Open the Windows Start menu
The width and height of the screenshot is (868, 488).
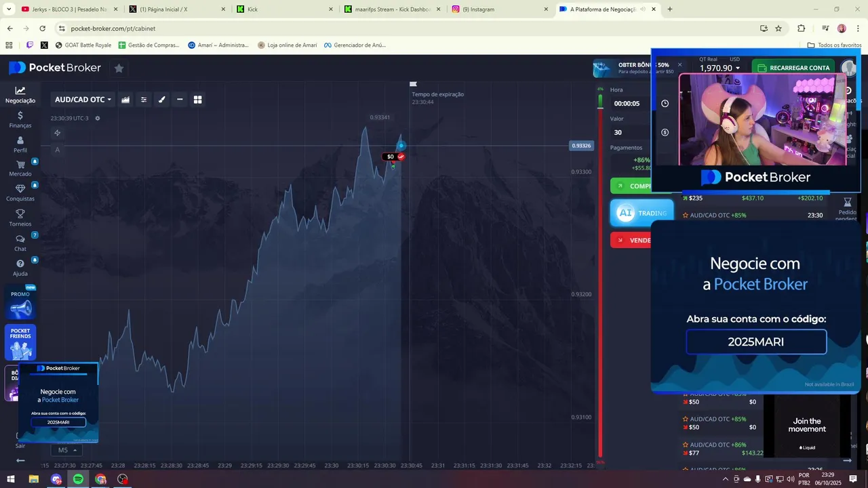pyautogui.click(x=11, y=479)
